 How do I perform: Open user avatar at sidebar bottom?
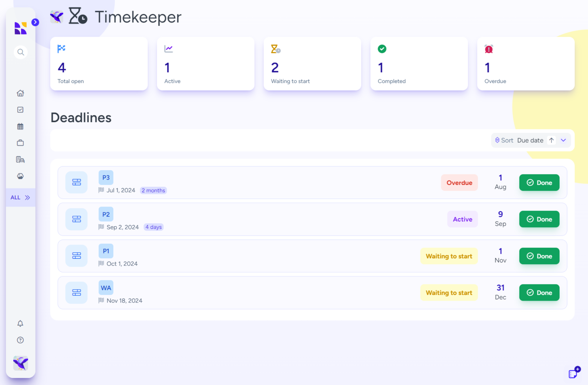pos(21,363)
